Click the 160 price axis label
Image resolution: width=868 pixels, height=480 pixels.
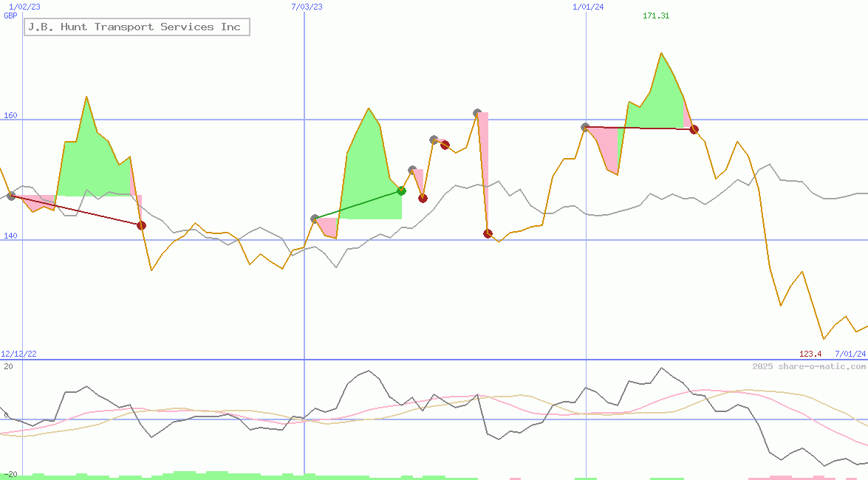click(x=10, y=115)
